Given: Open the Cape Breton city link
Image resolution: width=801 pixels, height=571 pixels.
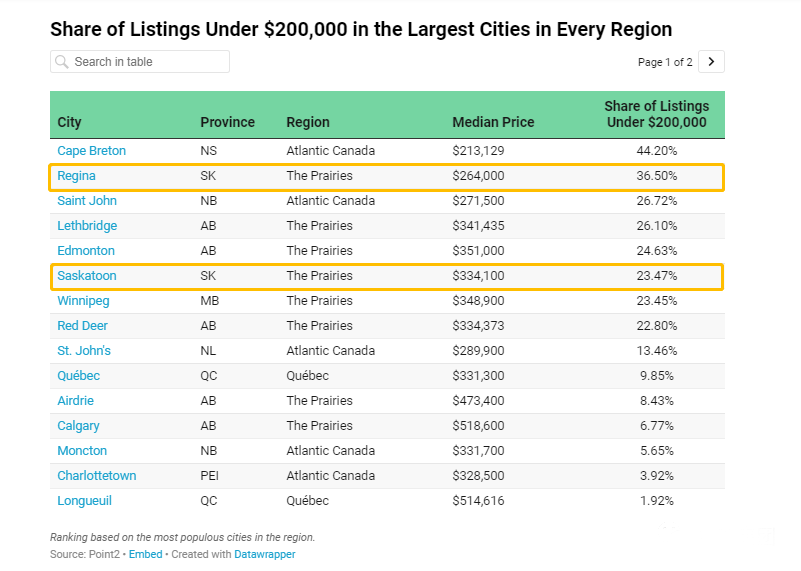Looking at the screenshot, I should (91, 151).
